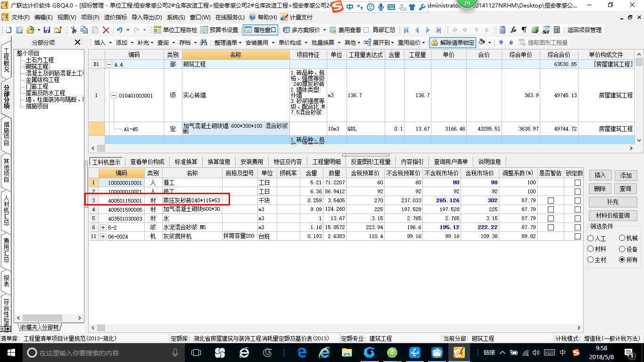Collapse the A.4 砌筑工程 row
The height and width of the screenshot is (362, 644).
coord(109,65)
